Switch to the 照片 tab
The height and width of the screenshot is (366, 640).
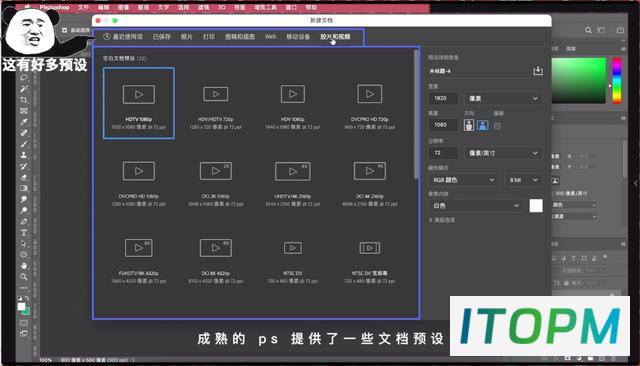(187, 37)
